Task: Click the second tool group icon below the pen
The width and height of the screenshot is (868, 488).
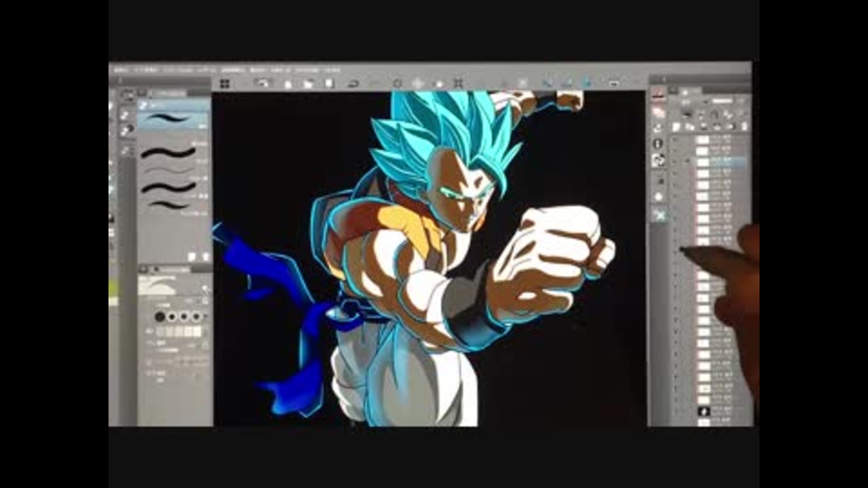Action: point(127,129)
